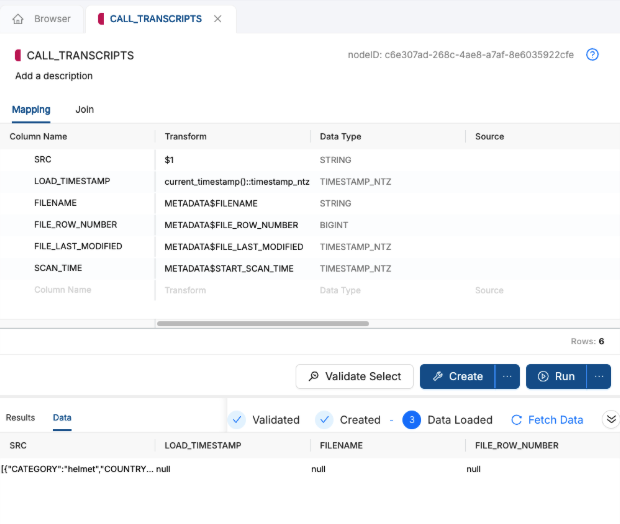The width and height of the screenshot is (620, 524).
Task: Click the Data Loaded step 3 icon
Action: pyautogui.click(x=411, y=420)
